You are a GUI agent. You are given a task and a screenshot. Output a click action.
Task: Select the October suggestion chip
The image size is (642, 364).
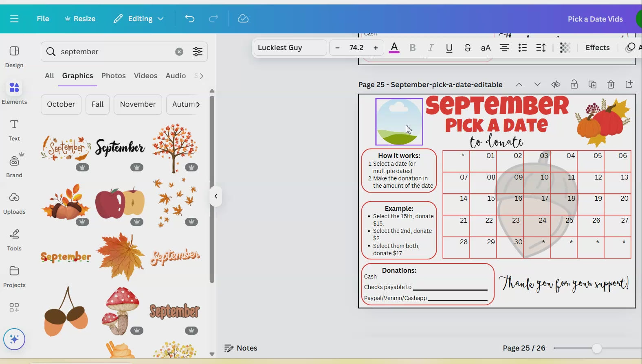pyautogui.click(x=61, y=104)
